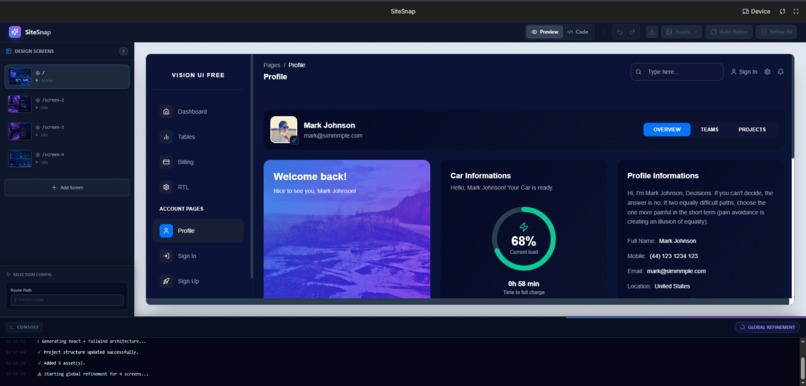Click the redo arrow in toolbar
The height and width of the screenshot is (386, 806).
[632, 32]
